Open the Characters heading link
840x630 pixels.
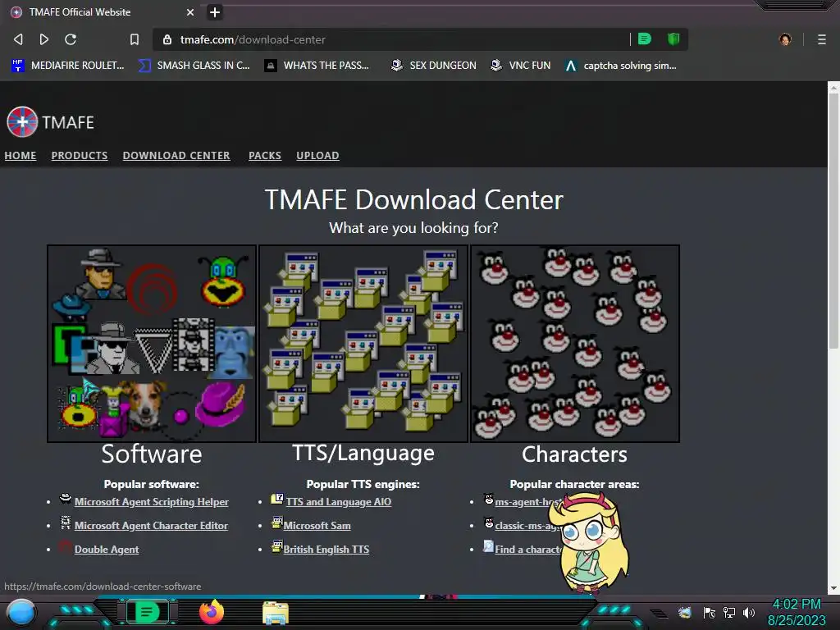point(574,454)
